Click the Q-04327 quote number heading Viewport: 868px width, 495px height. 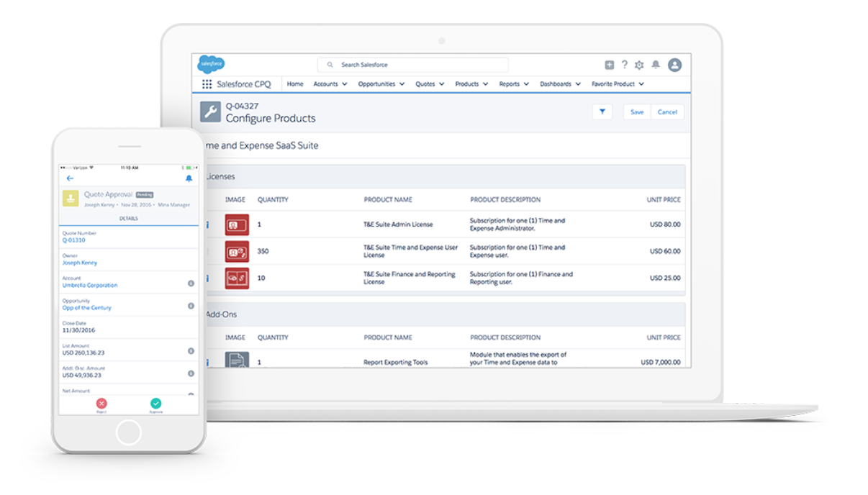pos(242,106)
